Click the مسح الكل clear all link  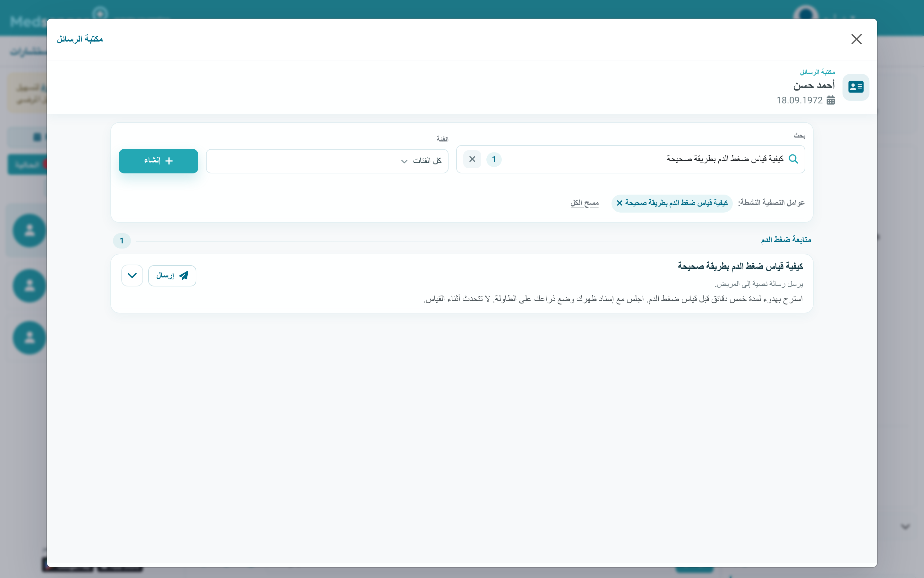point(584,203)
